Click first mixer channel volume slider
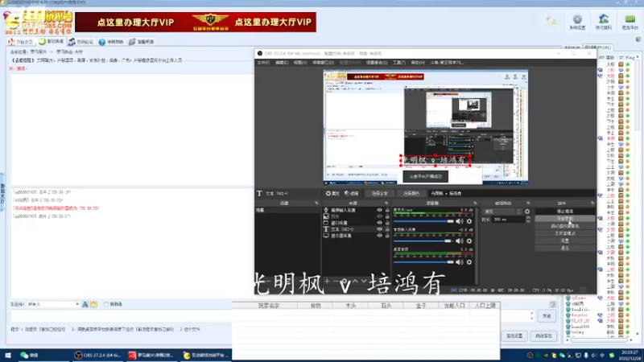The image size is (644, 362). point(423,221)
